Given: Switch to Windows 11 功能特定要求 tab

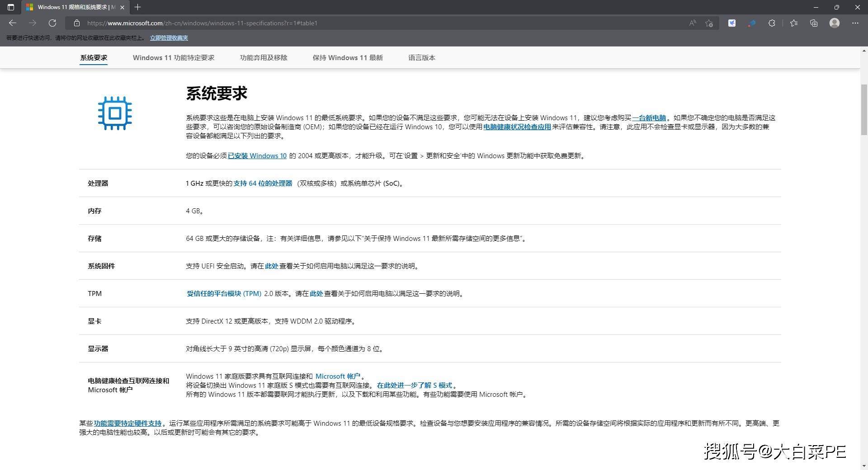Looking at the screenshot, I should (x=174, y=58).
